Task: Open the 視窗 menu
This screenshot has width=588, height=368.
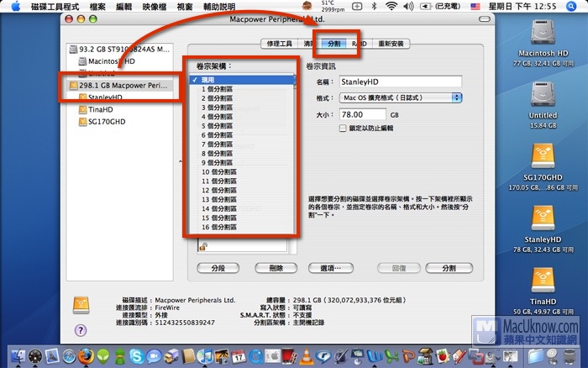Action: (x=185, y=7)
